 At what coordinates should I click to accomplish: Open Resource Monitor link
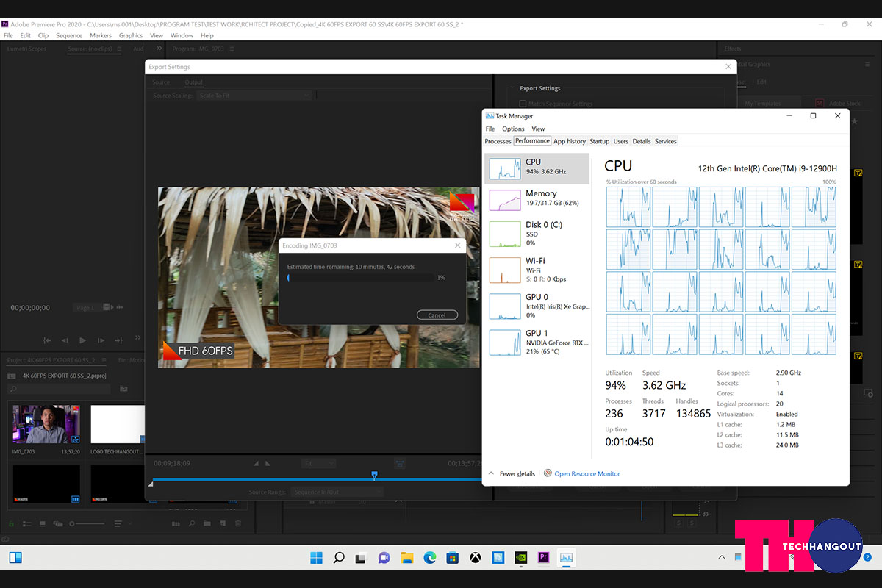tap(587, 473)
